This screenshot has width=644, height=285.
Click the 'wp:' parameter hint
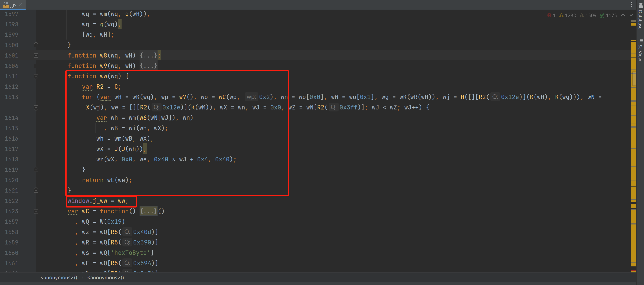[x=251, y=97]
